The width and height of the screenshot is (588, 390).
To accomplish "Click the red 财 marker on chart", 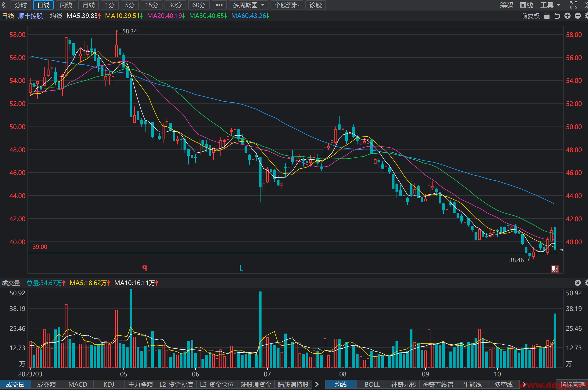I will (555, 269).
